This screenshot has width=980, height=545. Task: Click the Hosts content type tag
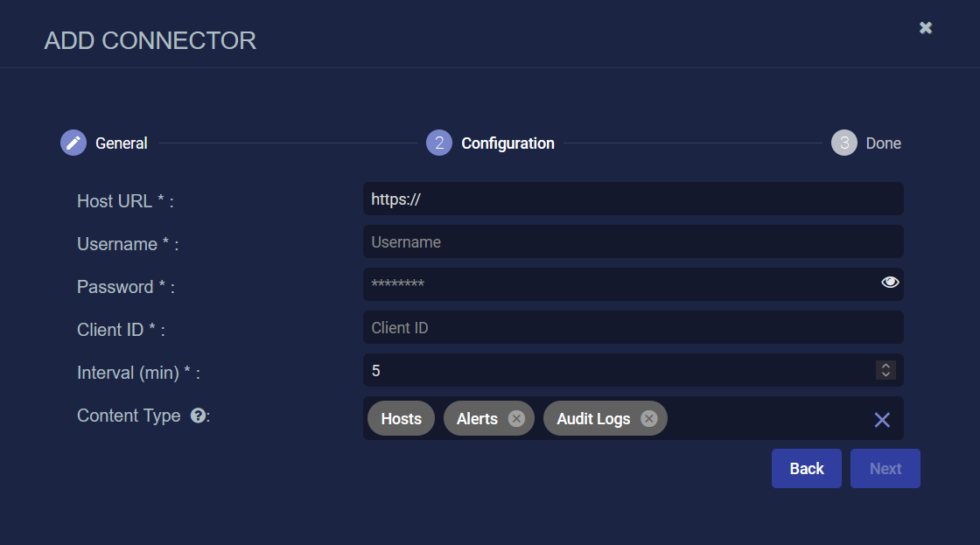[x=402, y=419]
